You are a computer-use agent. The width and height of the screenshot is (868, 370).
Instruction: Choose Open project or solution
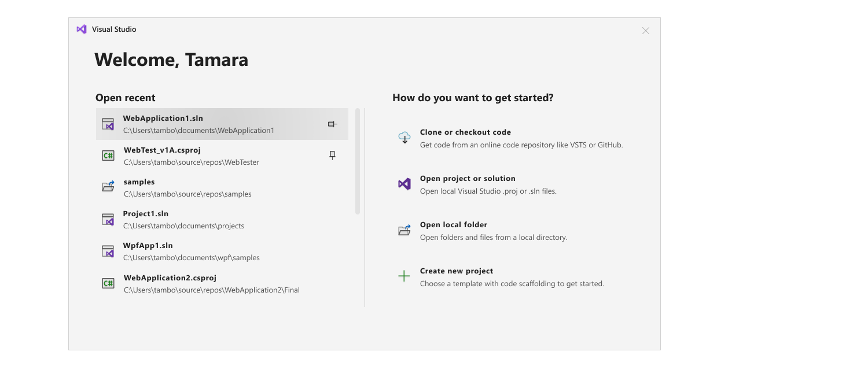click(x=477, y=184)
